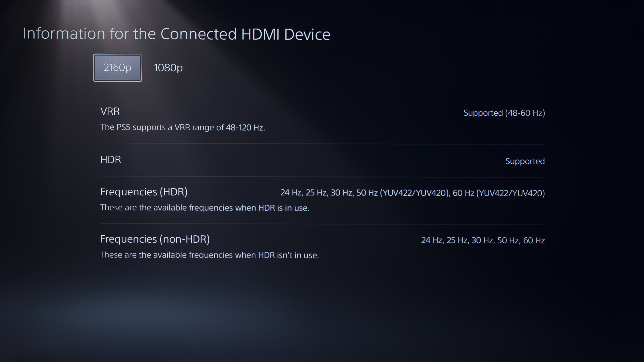Viewport: 644px width, 362px height.
Task: Select the 2160p resolution tab
Action: (x=117, y=68)
